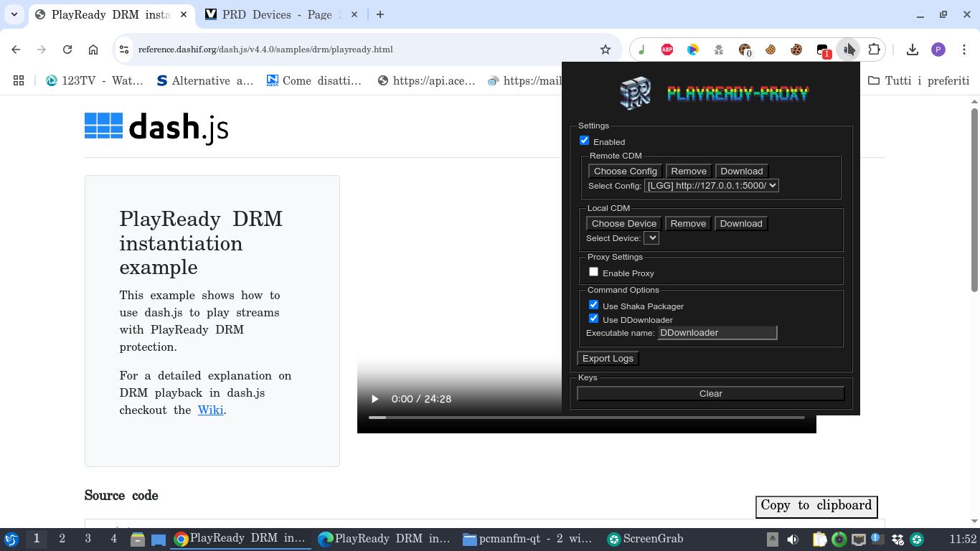Viewport: 980px width, 551px height.
Task: Open the ScreenGrab taskbar entry
Action: point(645,539)
